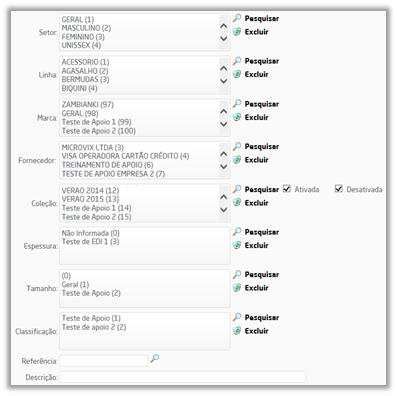Screen dimensions: 397x396
Task: Click the magnifier icon beside Setor list
Action: (237, 18)
